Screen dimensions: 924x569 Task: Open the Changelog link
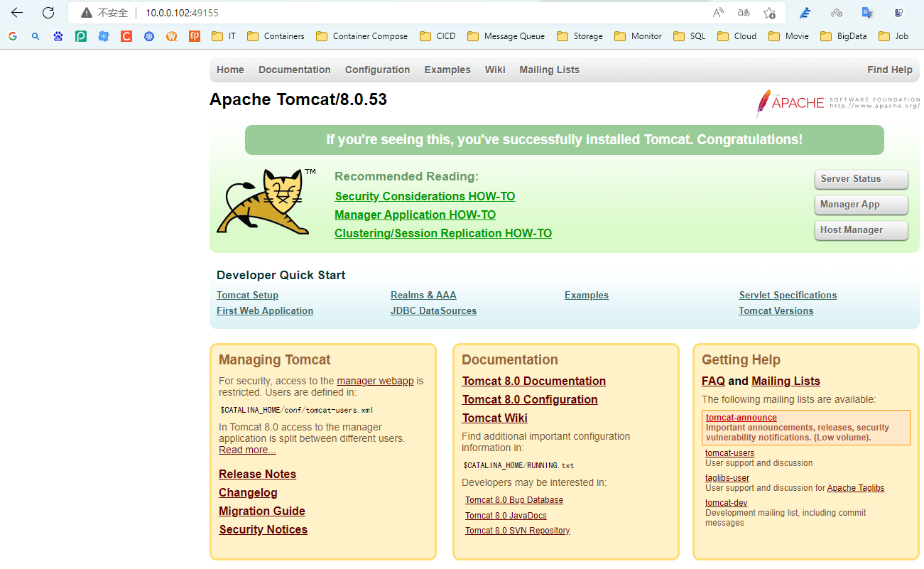(x=248, y=492)
